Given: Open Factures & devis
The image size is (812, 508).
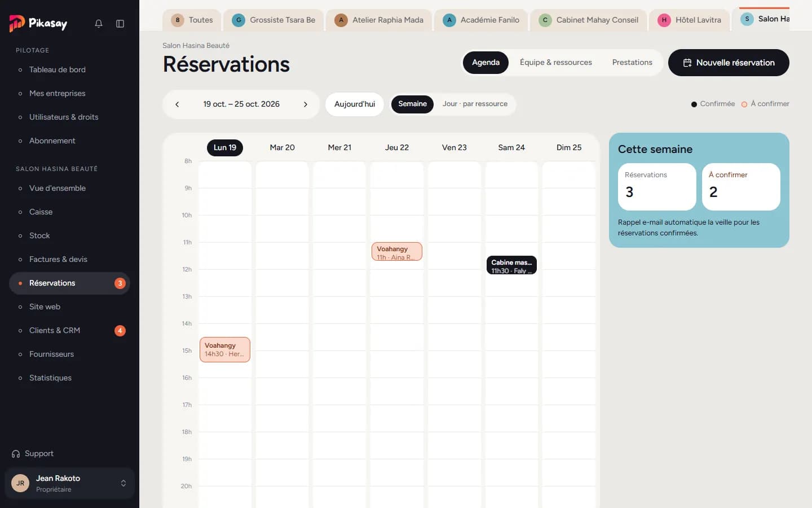Looking at the screenshot, I should pyautogui.click(x=69, y=260).
